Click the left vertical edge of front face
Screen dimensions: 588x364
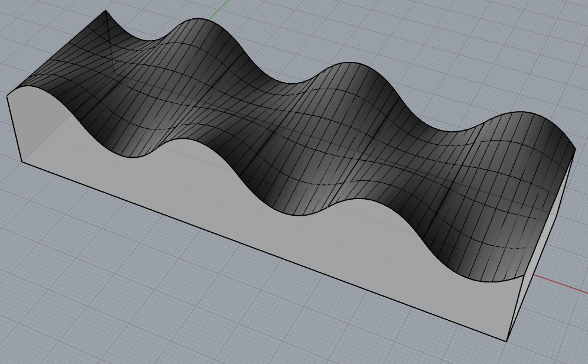[14, 127]
